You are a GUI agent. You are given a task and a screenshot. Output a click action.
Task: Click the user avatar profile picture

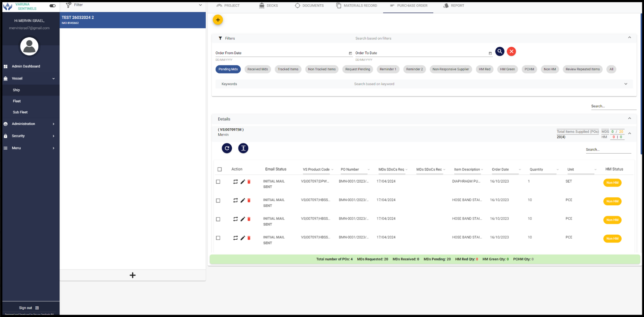[29, 46]
